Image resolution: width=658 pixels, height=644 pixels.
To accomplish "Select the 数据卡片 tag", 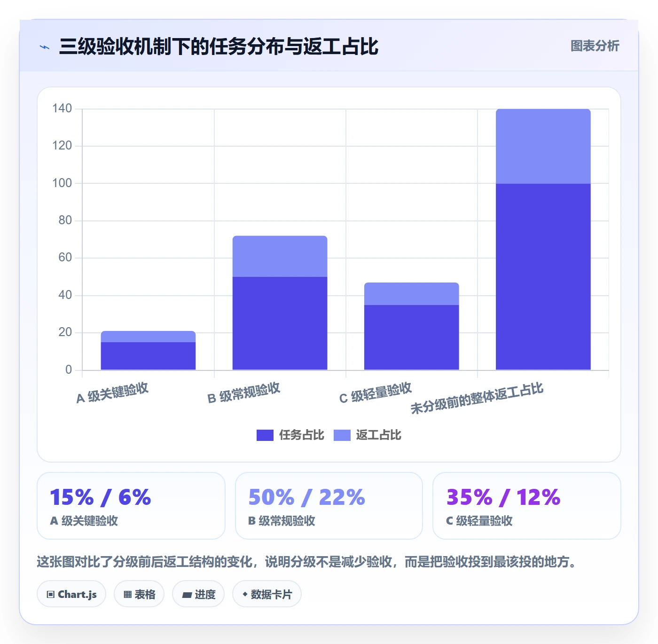I will pos(267,594).
